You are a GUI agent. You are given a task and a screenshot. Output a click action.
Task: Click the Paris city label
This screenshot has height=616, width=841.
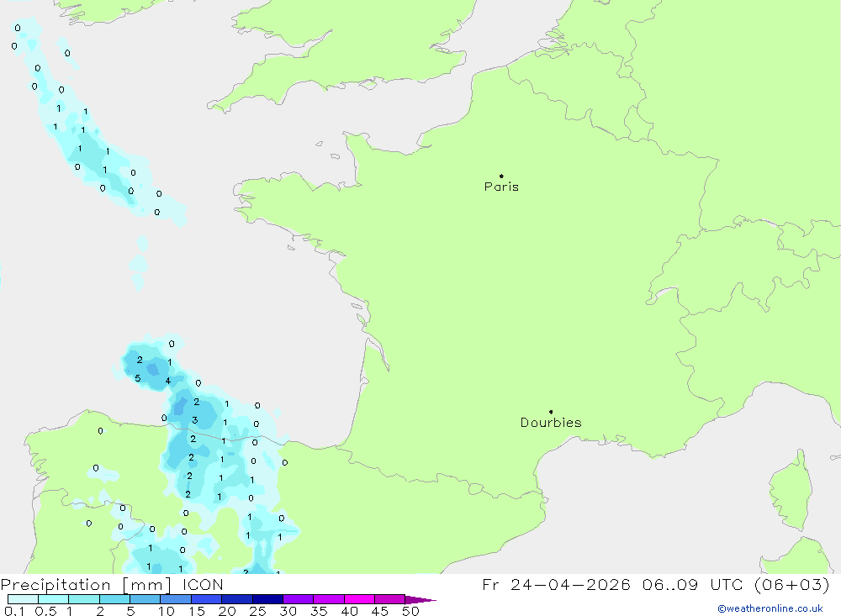(x=501, y=187)
